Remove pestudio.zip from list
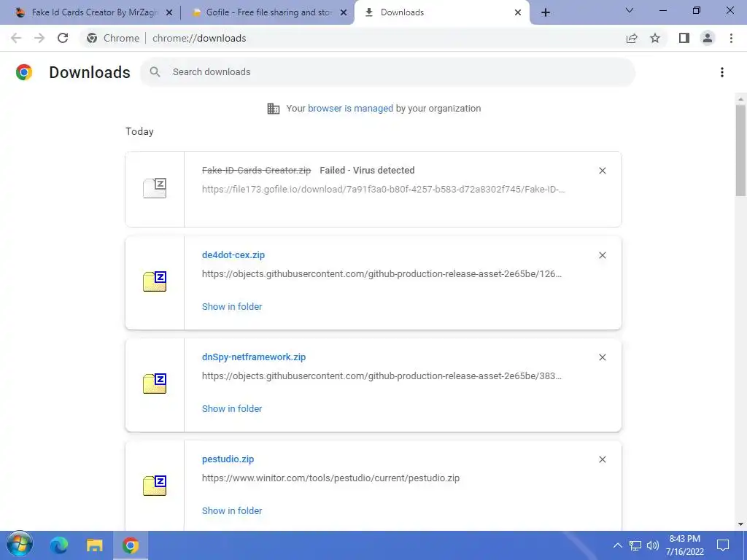This screenshot has height=560, width=747. tap(602, 459)
